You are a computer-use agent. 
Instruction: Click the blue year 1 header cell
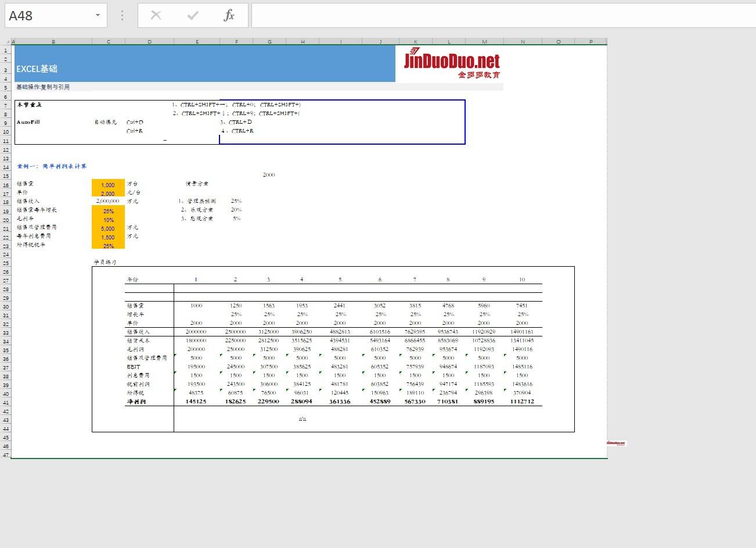(196, 280)
